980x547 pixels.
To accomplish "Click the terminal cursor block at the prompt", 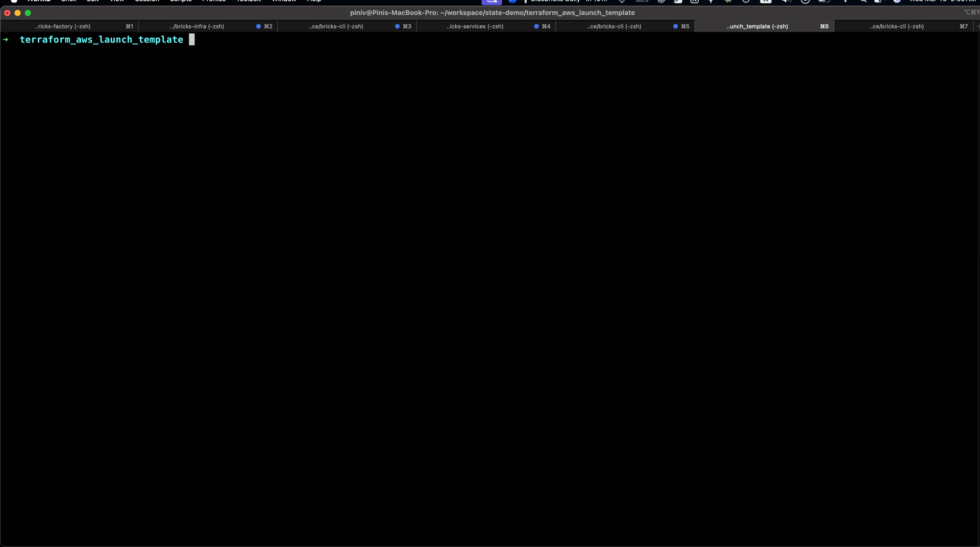I will pos(192,40).
